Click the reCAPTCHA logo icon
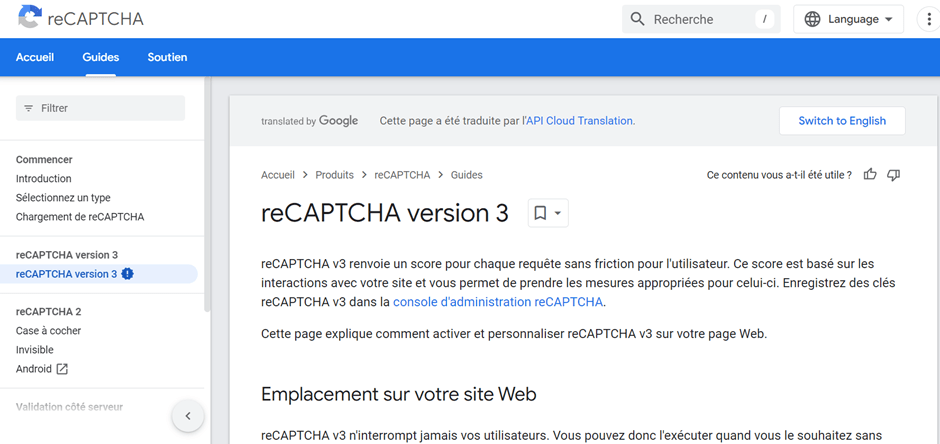The image size is (940, 444). tap(30, 17)
